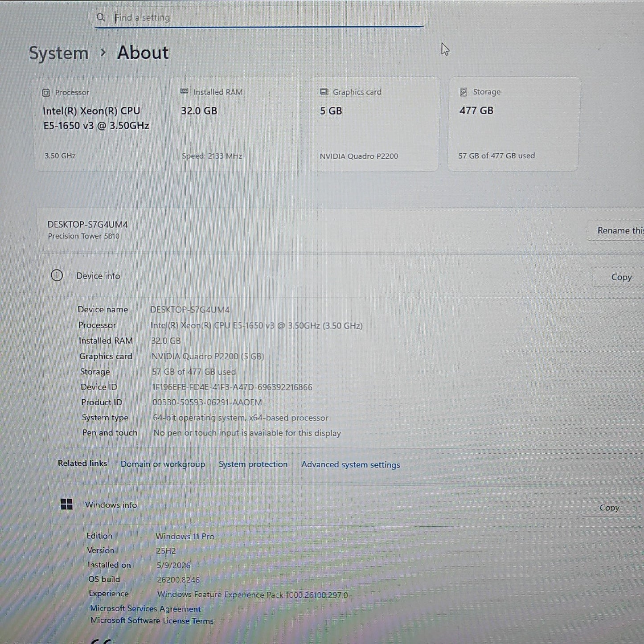644x644 pixels.
Task: Open the Processor summary card
Action: (x=97, y=124)
